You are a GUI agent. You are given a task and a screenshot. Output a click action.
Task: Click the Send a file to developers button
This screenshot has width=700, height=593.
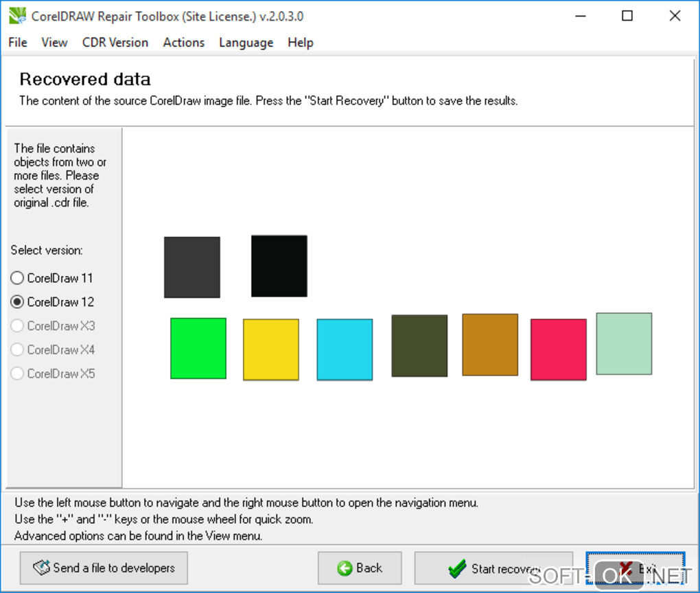[104, 568]
